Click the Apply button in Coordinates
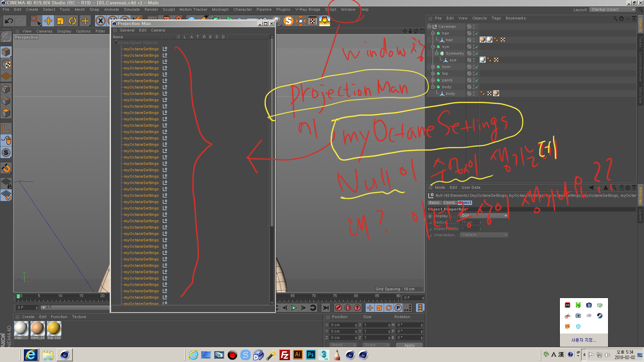 409,345
